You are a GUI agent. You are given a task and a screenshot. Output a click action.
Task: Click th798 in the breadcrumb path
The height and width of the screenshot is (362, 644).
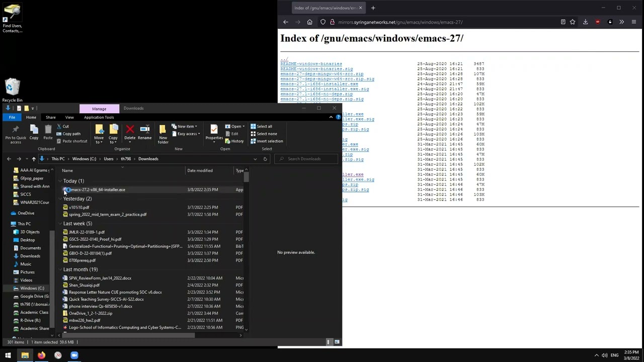[126, 159]
